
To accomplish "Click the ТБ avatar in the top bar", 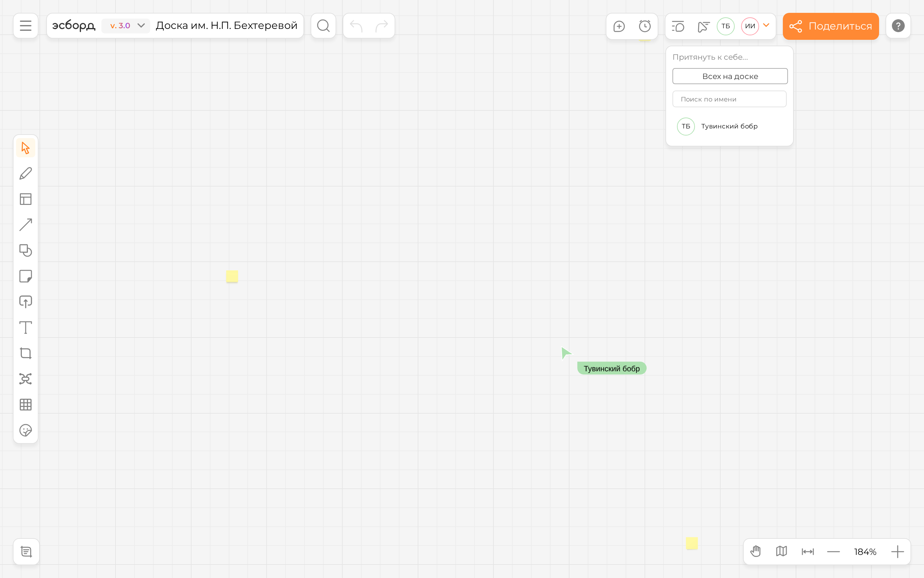I will [x=725, y=26].
